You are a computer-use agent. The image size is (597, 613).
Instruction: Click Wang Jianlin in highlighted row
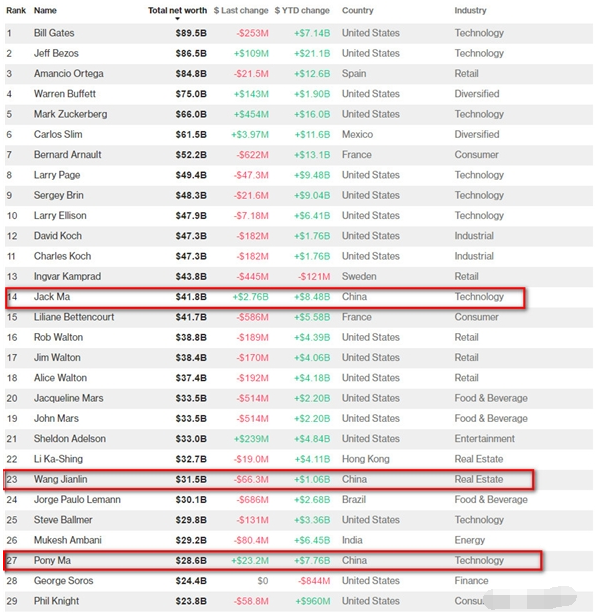point(60,479)
